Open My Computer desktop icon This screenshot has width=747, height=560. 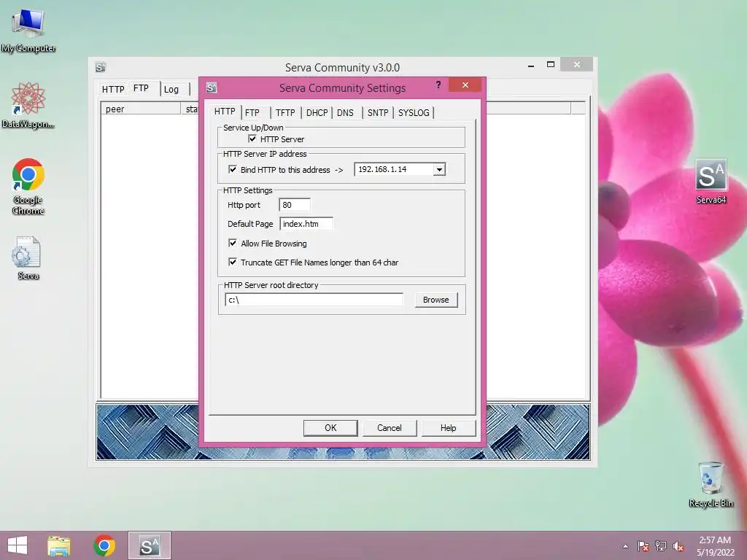pos(28,29)
